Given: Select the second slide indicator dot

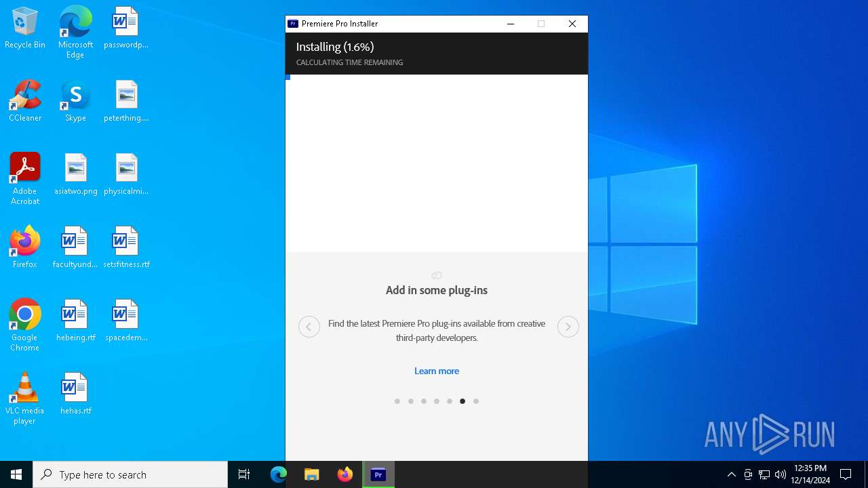Looking at the screenshot, I should [410, 401].
